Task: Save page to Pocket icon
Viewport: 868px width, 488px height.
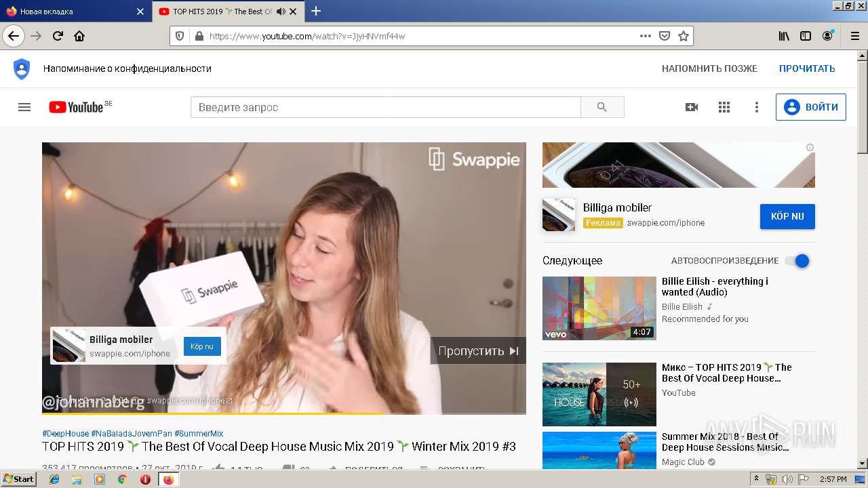Action: (665, 36)
